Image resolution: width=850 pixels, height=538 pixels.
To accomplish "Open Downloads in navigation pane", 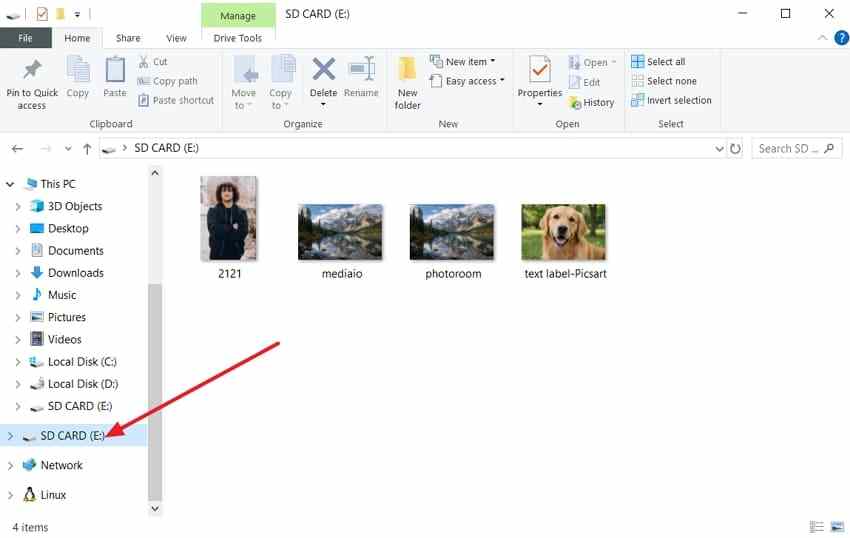I will click(x=75, y=273).
